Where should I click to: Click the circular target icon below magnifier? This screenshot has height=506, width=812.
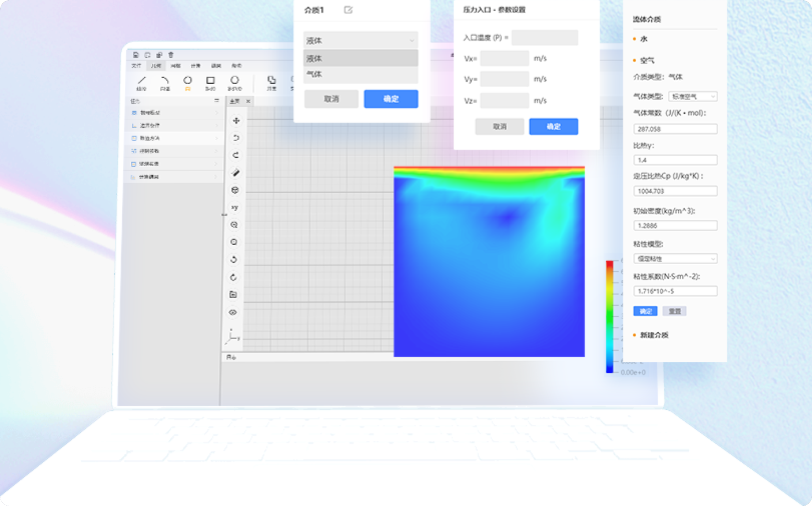[234, 242]
